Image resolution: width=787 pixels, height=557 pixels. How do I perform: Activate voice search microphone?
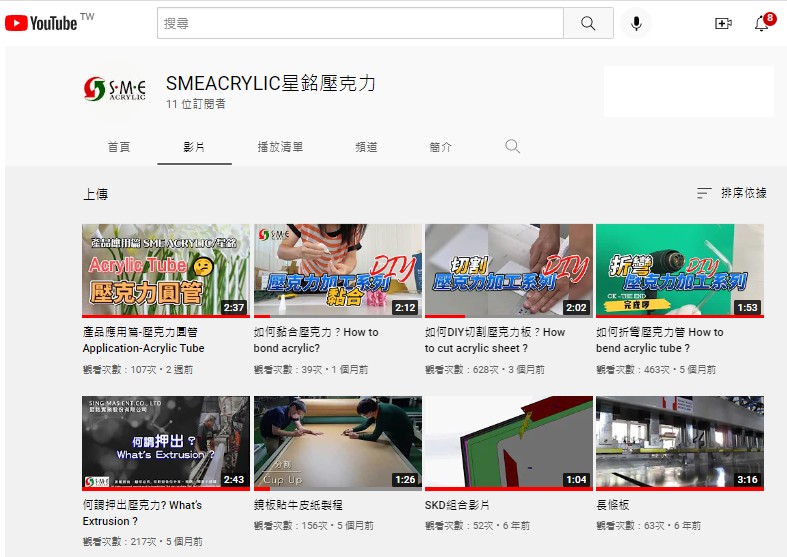point(636,23)
